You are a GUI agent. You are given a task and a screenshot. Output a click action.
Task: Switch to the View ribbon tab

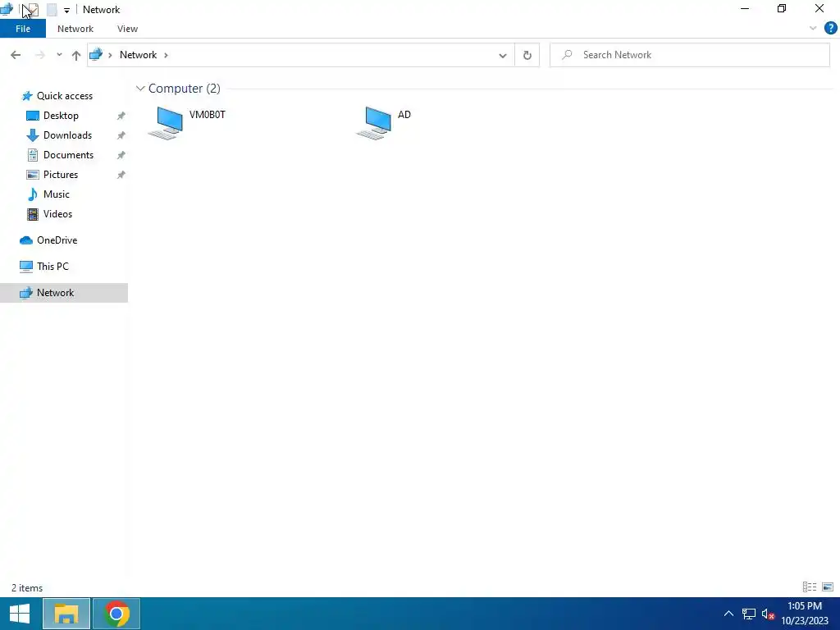(127, 29)
